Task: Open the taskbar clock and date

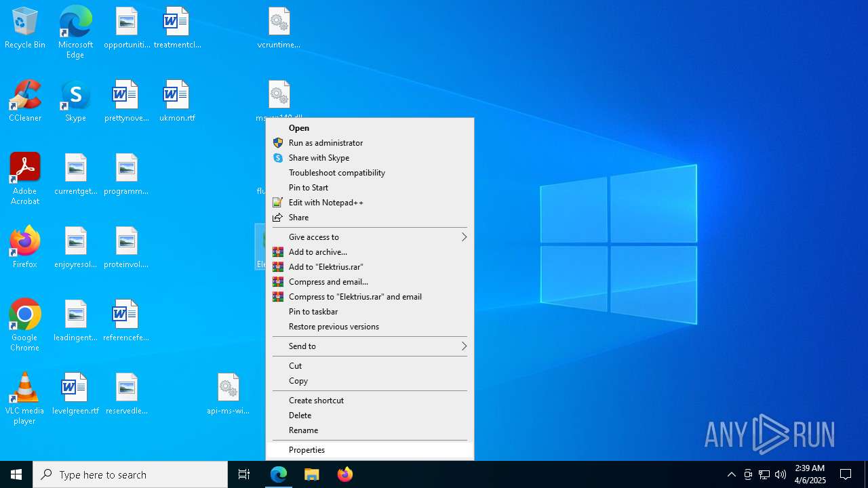Action: (810, 474)
